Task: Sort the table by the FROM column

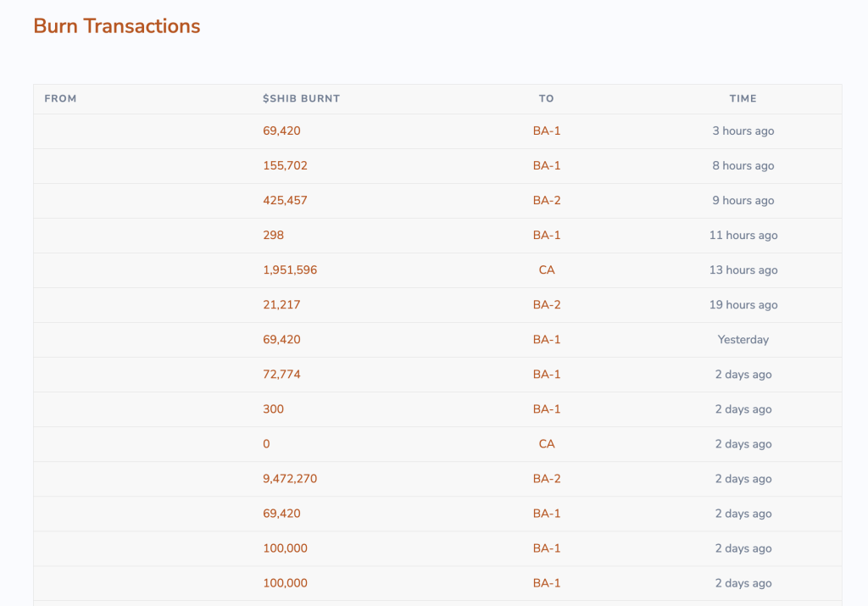Action: (x=60, y=98)
